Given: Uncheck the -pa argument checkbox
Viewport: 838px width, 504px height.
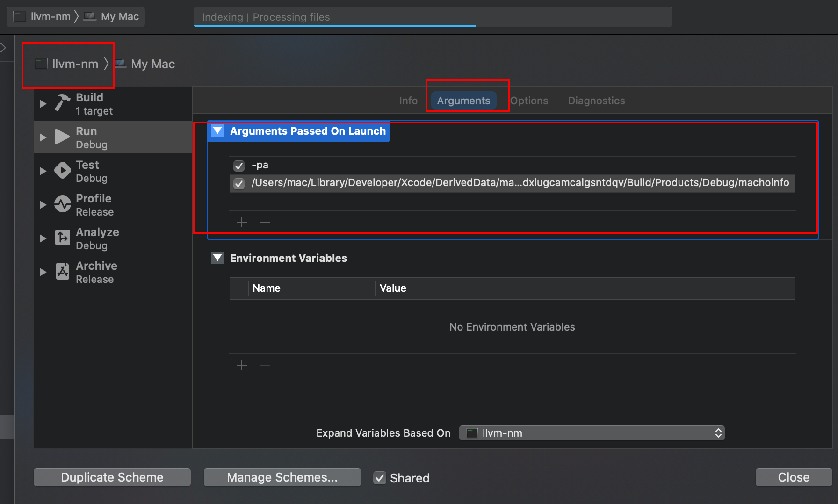Looking at the screenshot, I should pyautogui.click(x=239, y=166).
